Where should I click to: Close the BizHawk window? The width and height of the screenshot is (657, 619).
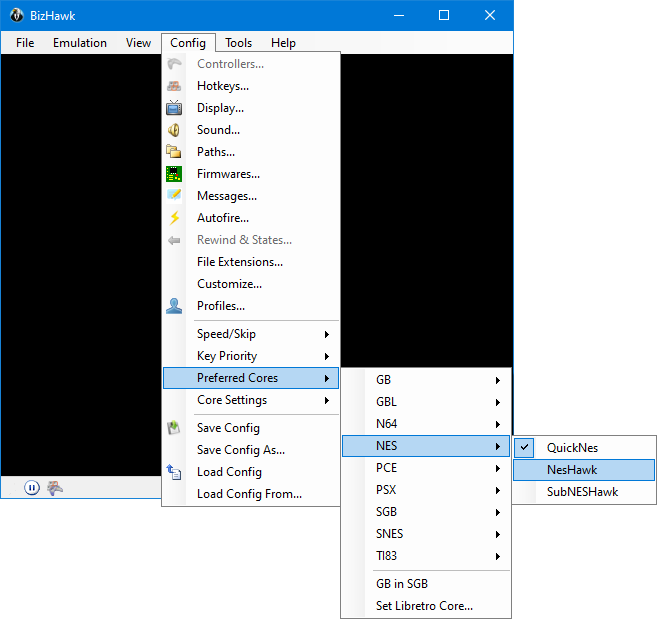(x=490, y=16)
